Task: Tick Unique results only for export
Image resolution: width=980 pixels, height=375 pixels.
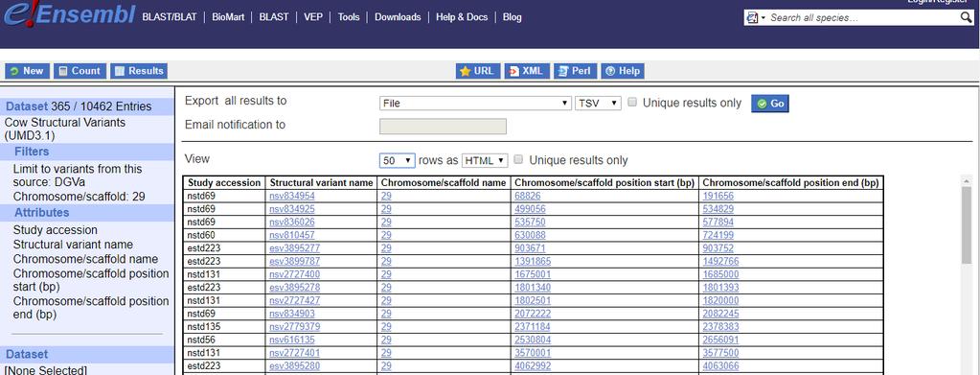Action: tap(632, 103)
